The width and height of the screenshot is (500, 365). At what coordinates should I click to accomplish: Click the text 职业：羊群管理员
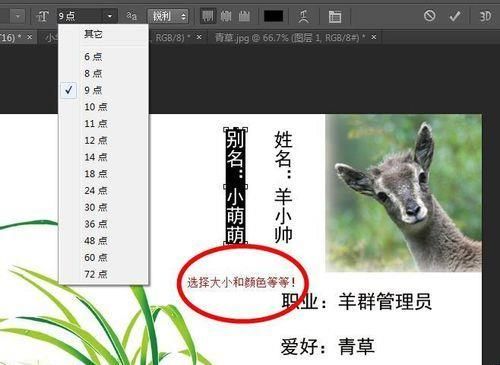tap(356, 301)
